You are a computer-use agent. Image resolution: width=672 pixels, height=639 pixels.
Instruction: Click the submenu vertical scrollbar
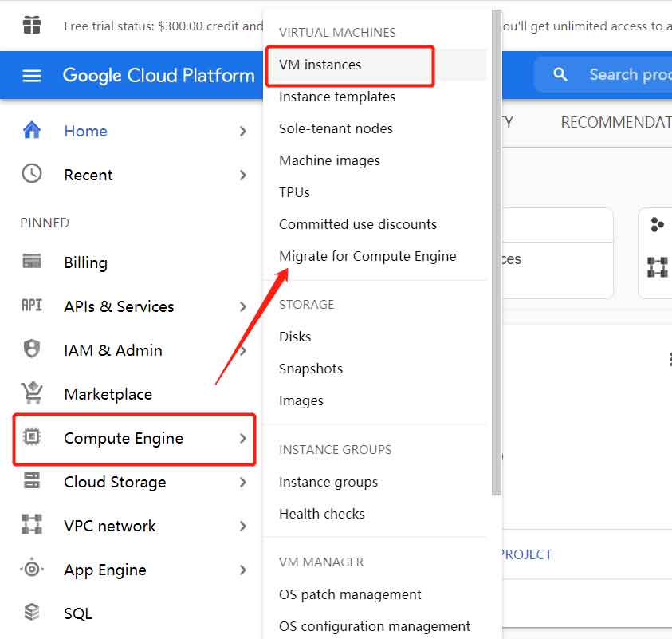point(497,252)
